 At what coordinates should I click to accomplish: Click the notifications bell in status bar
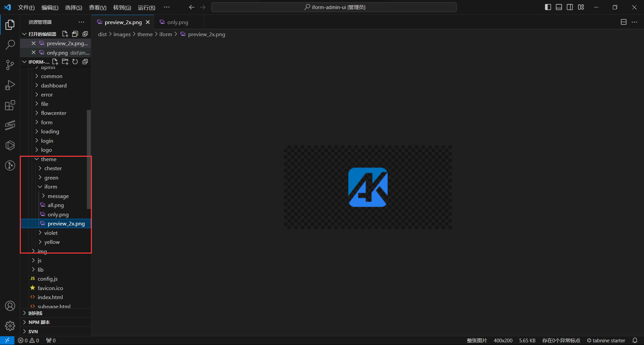click(x=635, y=340)
